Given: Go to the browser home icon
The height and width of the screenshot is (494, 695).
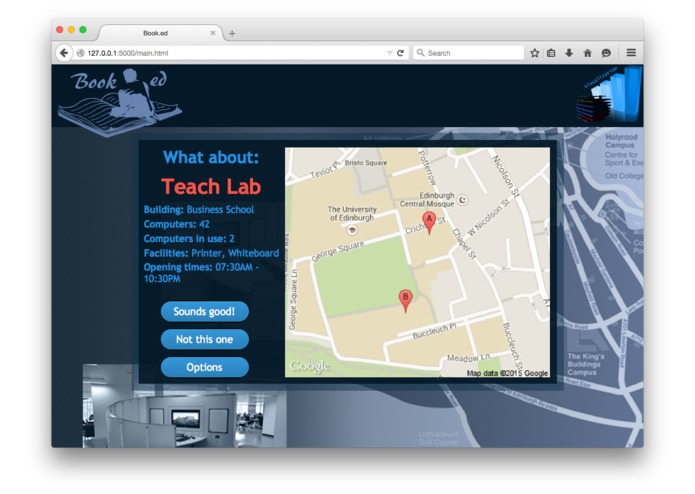Looking at the screenshot, I should click(587, 53).
